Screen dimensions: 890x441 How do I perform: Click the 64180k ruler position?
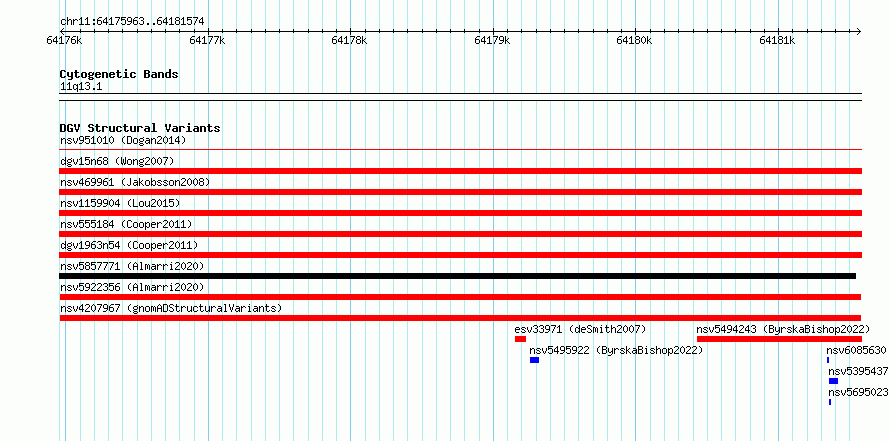pos(635,40)
